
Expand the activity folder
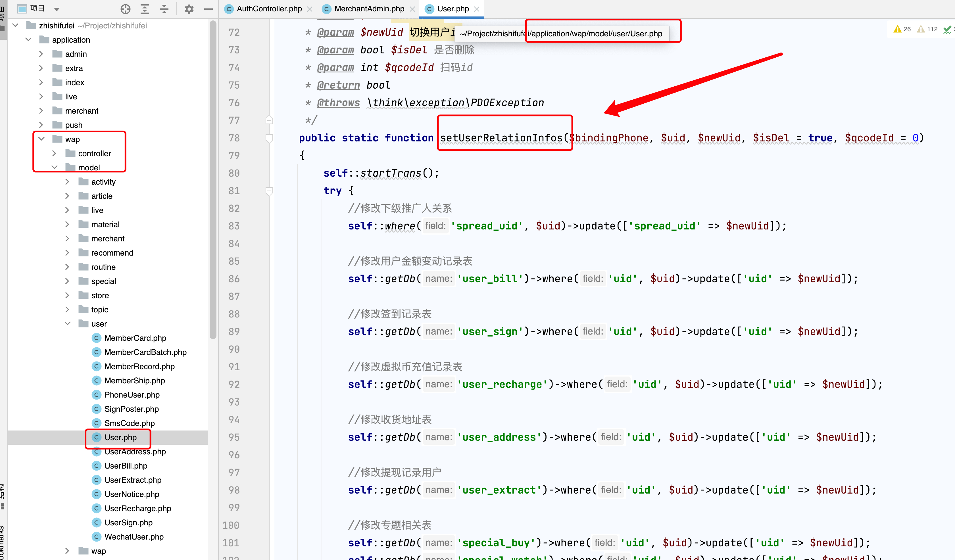pos(67,181)
